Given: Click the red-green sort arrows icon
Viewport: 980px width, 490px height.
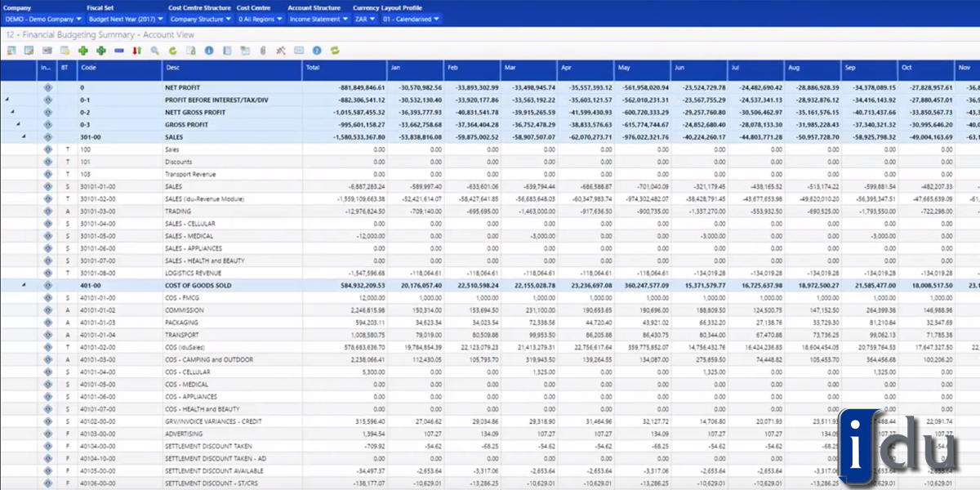Looking at the screenshot, I should [x=136, y=50].
